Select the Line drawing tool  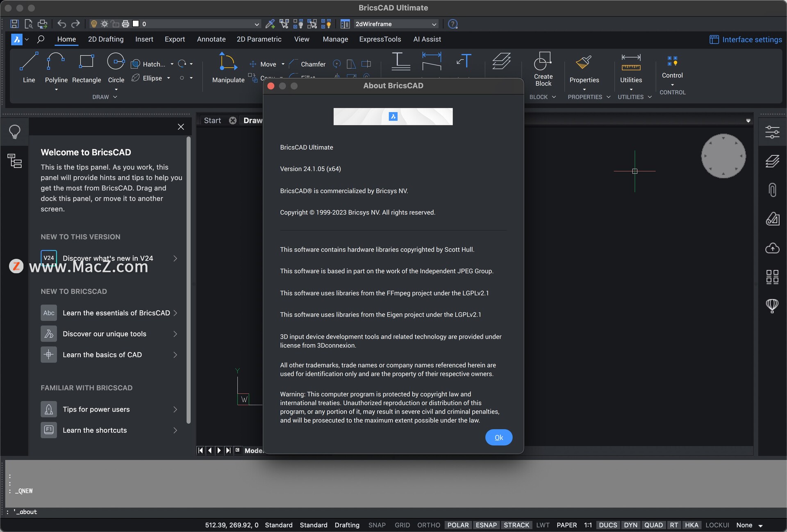29,68
